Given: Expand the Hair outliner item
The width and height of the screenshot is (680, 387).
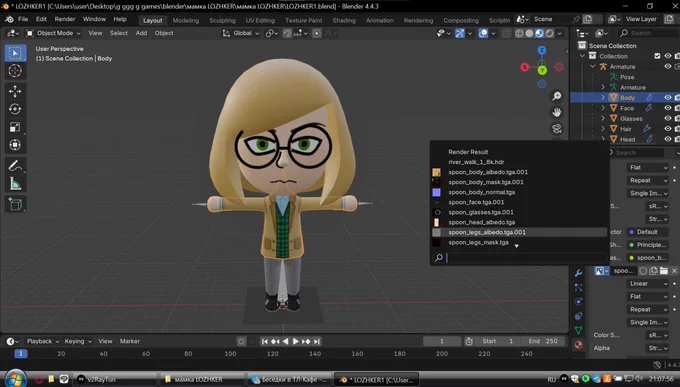Looking at the screenshot, I should [603, 129].
